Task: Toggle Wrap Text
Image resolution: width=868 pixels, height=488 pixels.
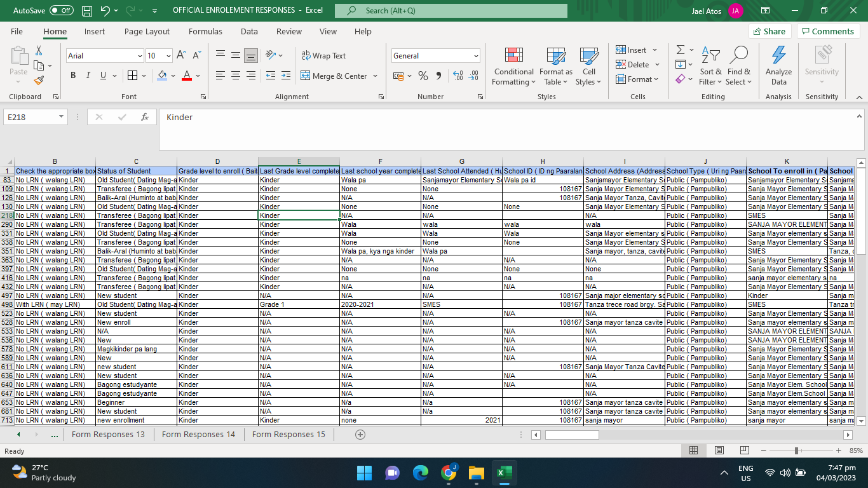Action: click(323, 55)
